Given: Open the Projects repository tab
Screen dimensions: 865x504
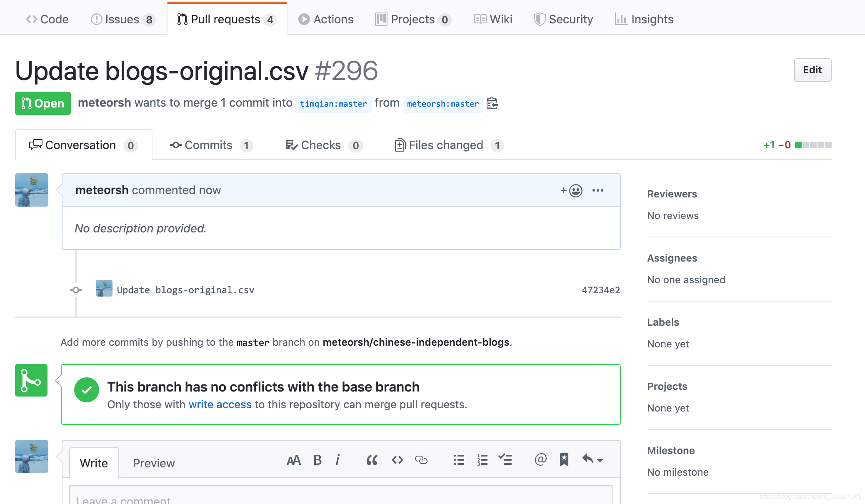Looking at the screenshot, I should 413,19.
